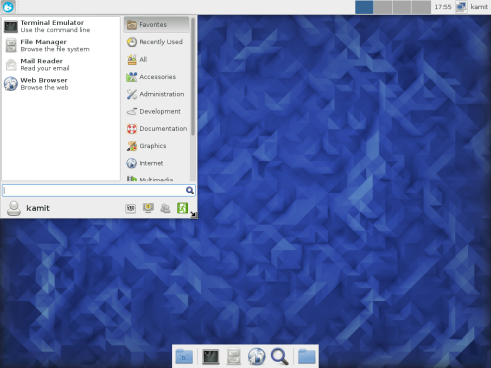Open the Graphics category
This screenshot has width=491, height=368.
pyautogui.click(x=157, y=146)
